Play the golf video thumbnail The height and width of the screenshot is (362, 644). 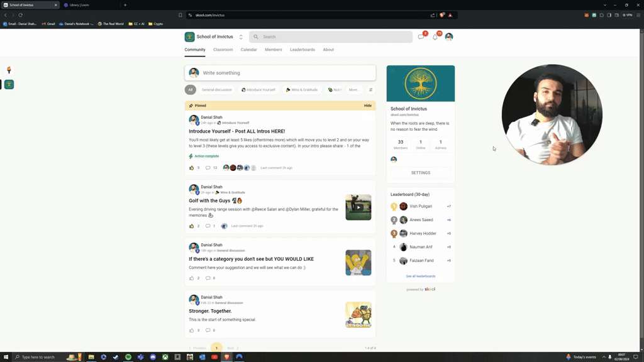click(x=358, y=207)
